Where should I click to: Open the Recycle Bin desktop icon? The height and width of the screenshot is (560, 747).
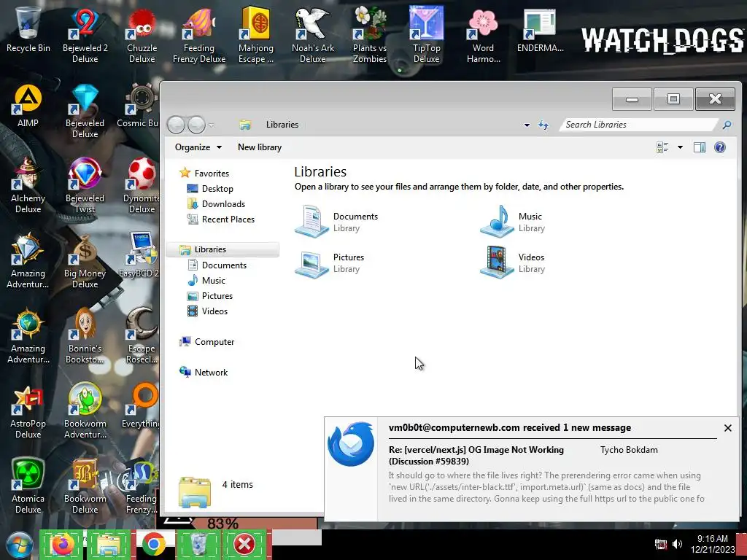(x=28, y=29)
